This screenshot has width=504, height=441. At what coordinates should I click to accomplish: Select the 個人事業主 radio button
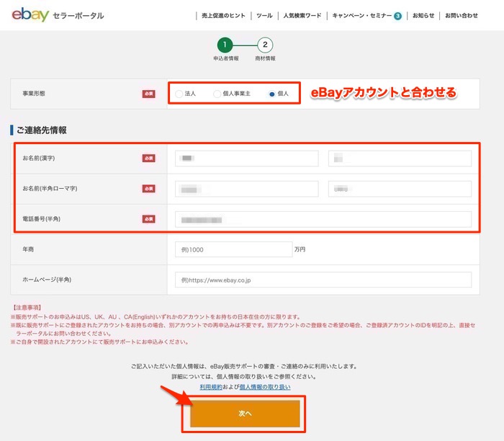[217, 94]
